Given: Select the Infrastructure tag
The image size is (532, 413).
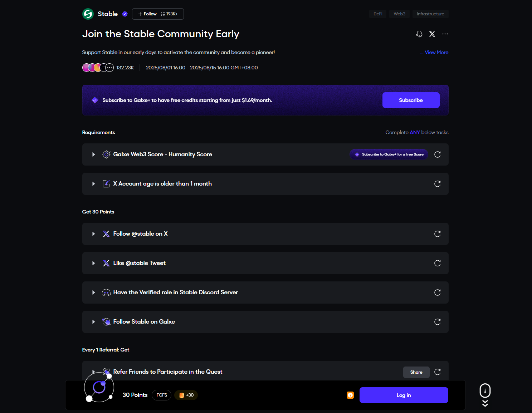Looking at the screenshot, I should (430, 14).
